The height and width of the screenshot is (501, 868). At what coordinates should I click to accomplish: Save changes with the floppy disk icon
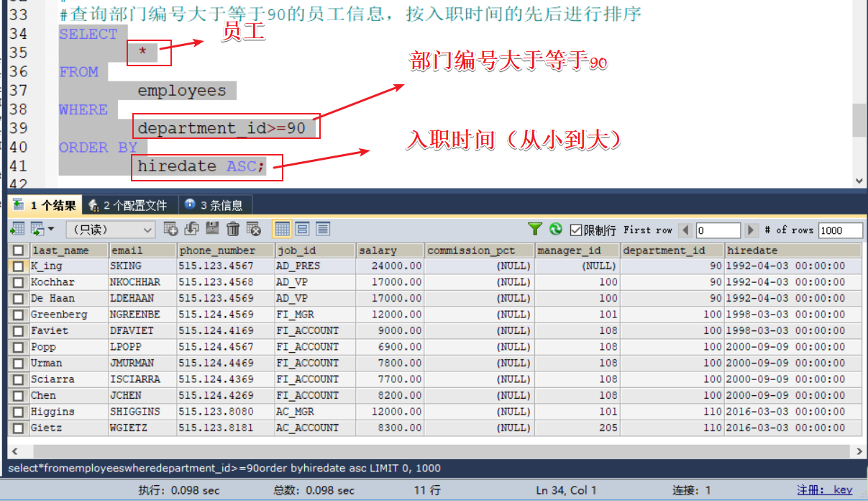212,230
